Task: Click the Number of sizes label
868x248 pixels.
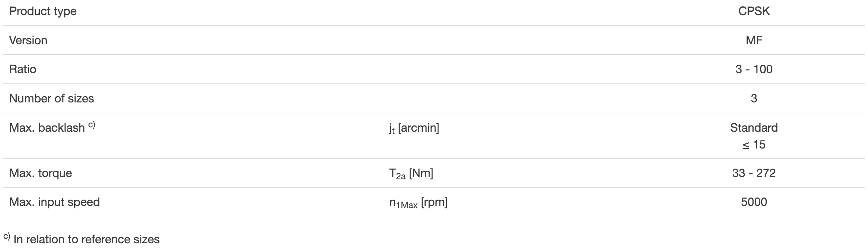Action: (52, 98)
